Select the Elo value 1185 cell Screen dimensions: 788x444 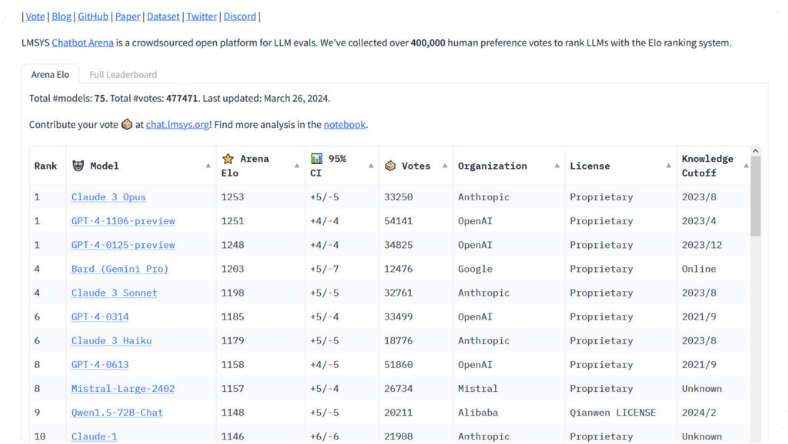260,317
